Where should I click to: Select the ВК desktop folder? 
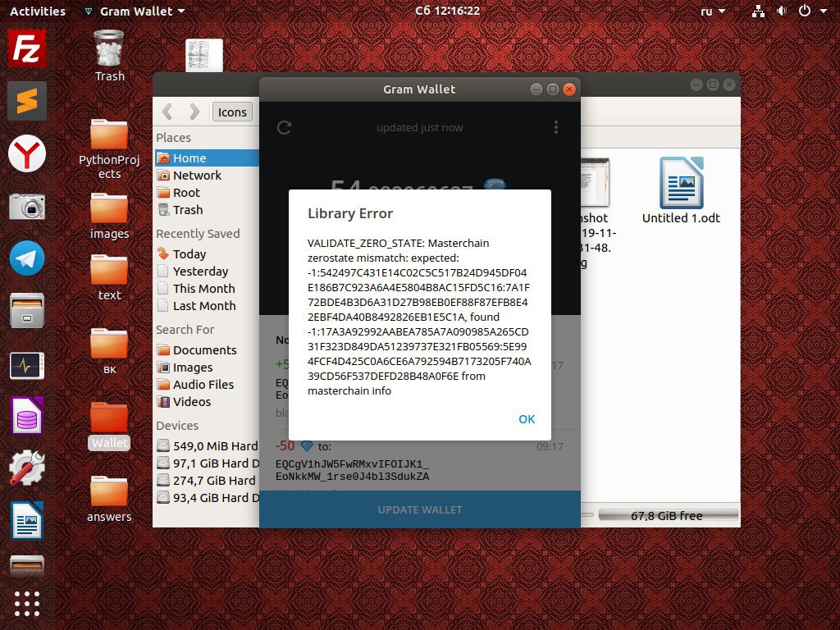(x=109, y=350)
